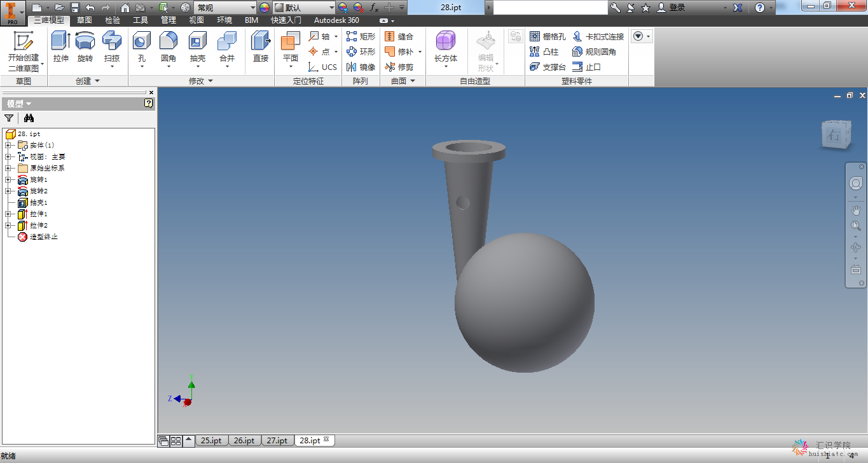
Task: Select the Work Axis (轴) tool
Action: pos(320,36)
